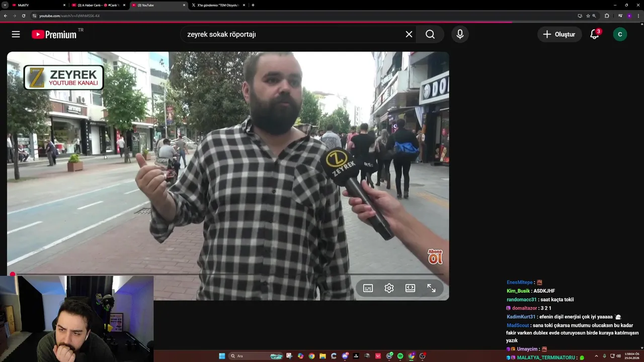Screen dimensions: 644x362
Task: Click the Abone ol watermark in video
Action: coord(435,256)
